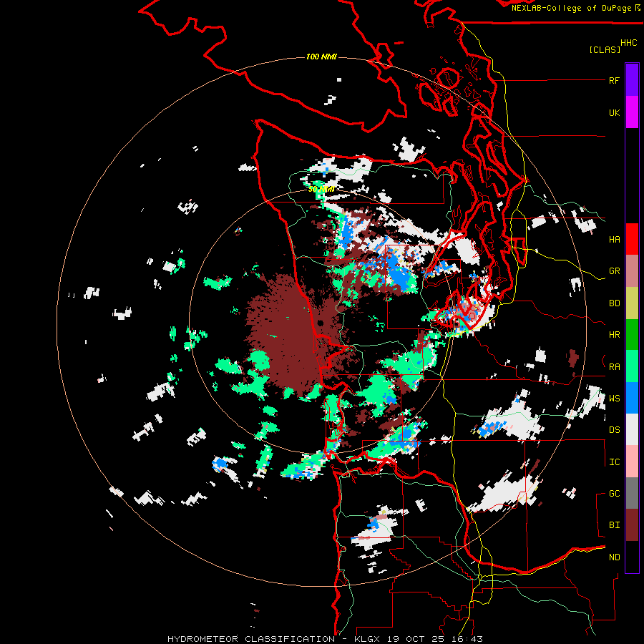Click the 'BI' legend label
The image size is (644, 644).
pyautogui.click(x=614, y=525)
